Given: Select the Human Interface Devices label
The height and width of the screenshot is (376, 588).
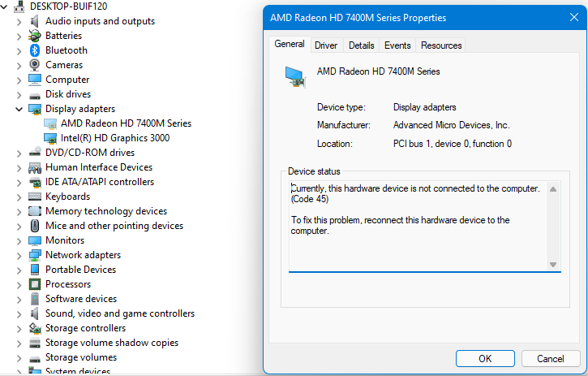Looking at the screenshot, I should click(x=99, y=167).
